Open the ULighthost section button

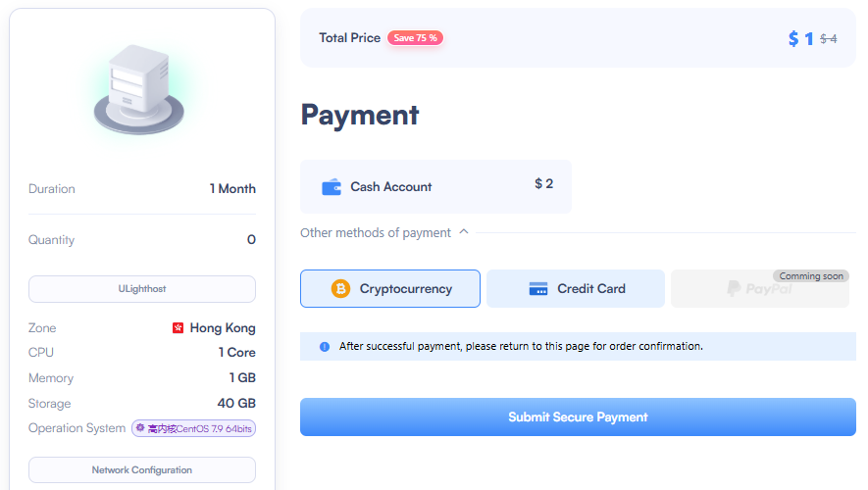point(142,289)
